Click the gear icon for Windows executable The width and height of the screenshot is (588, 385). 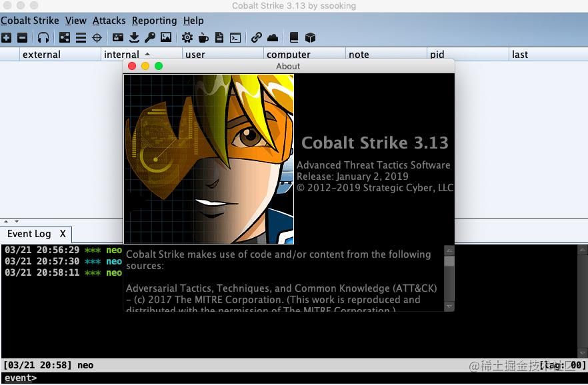pos(187,37)
